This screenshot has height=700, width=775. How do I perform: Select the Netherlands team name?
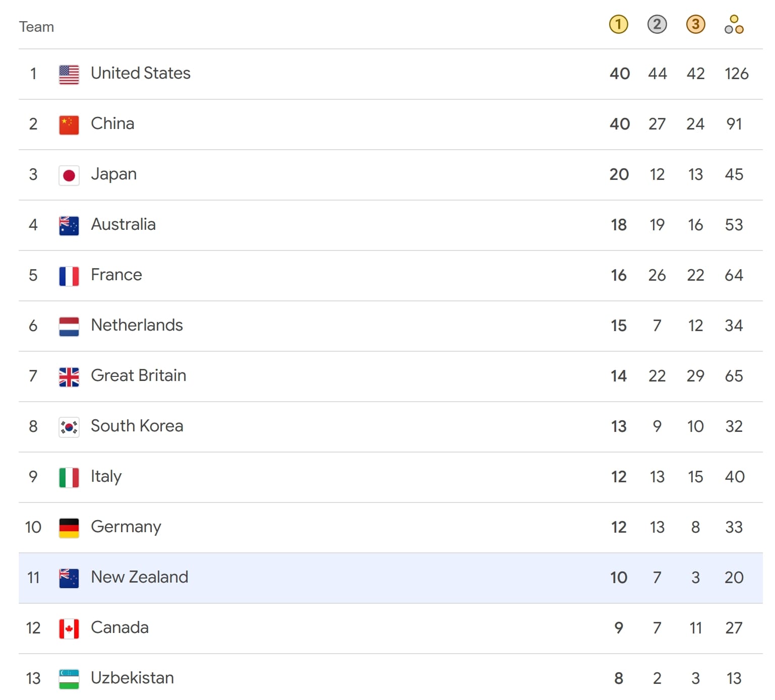[137, 325]
